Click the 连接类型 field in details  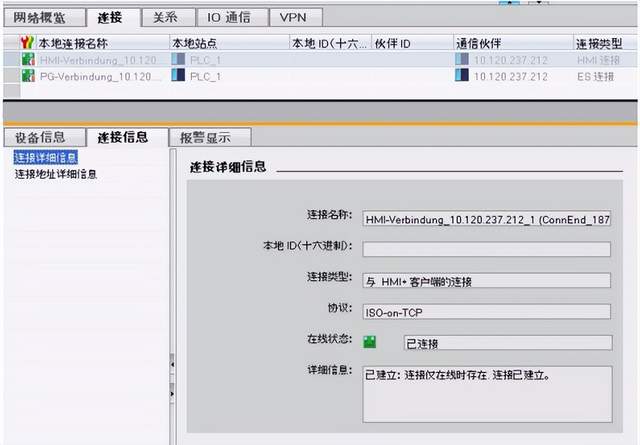487,280
